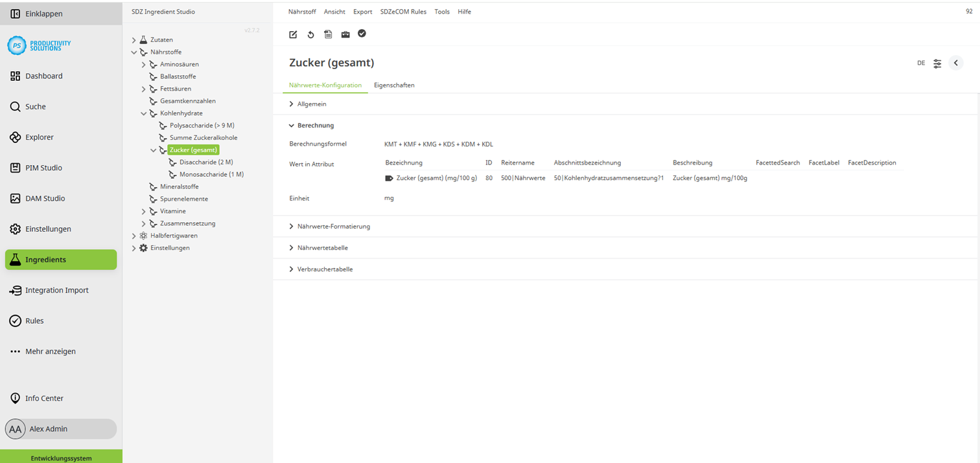The height and width of the screenshot is (463, 980).
Task: Click the checkmark icon in the toolbar
Action: tap(362, 34)
